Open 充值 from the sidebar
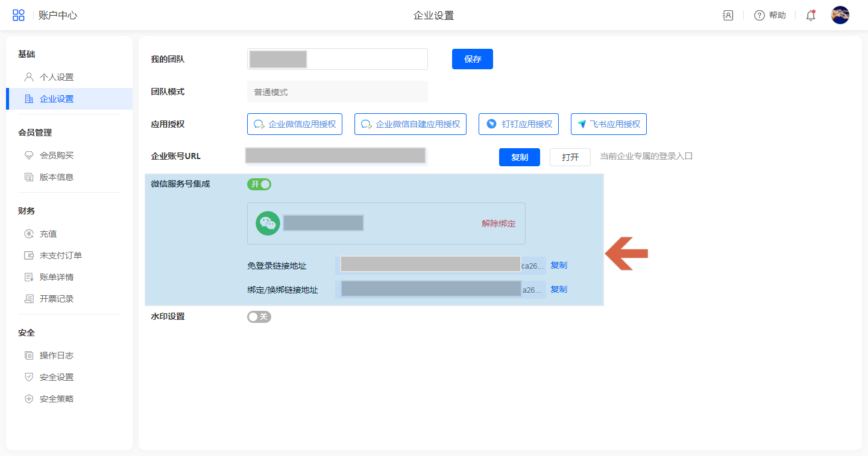This screenshot has width=868, height=456. [48, 234]
